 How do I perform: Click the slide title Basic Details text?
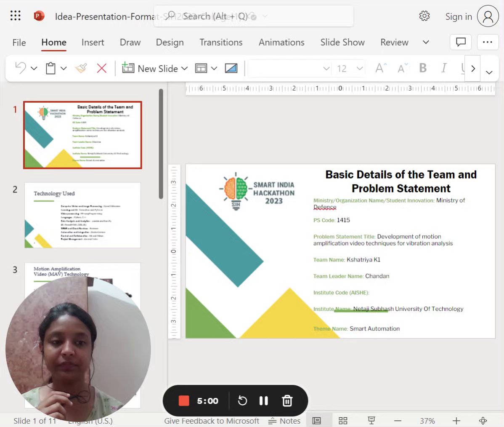click(x=401, y=181)
